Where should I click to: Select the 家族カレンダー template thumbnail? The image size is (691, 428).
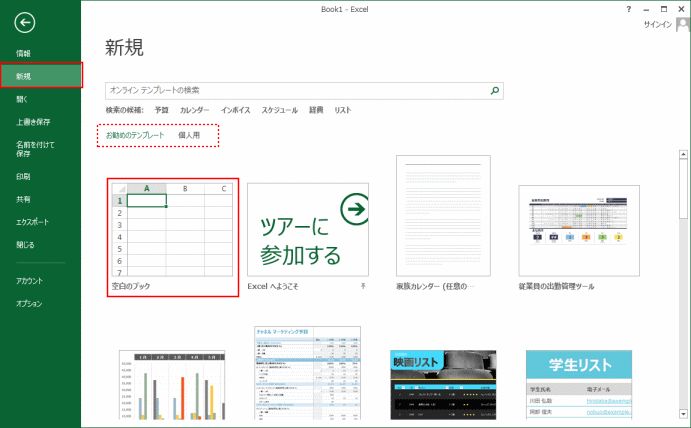[443, 214]
